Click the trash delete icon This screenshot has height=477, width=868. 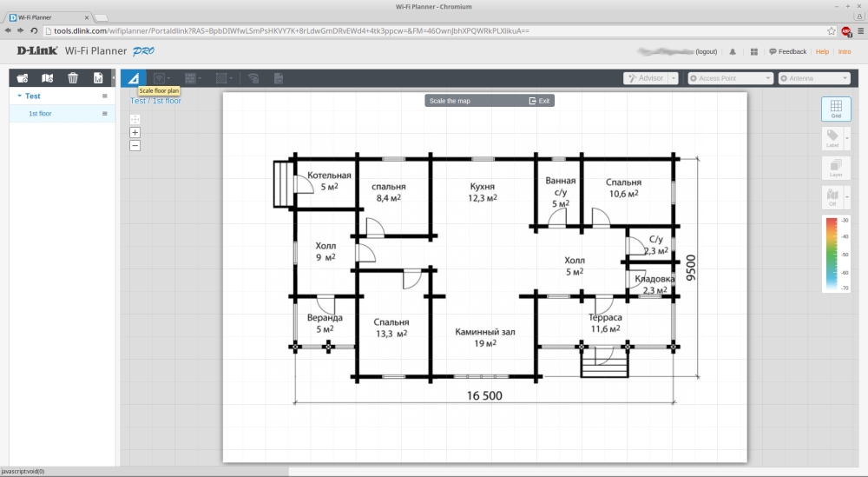tap(73, 78)
